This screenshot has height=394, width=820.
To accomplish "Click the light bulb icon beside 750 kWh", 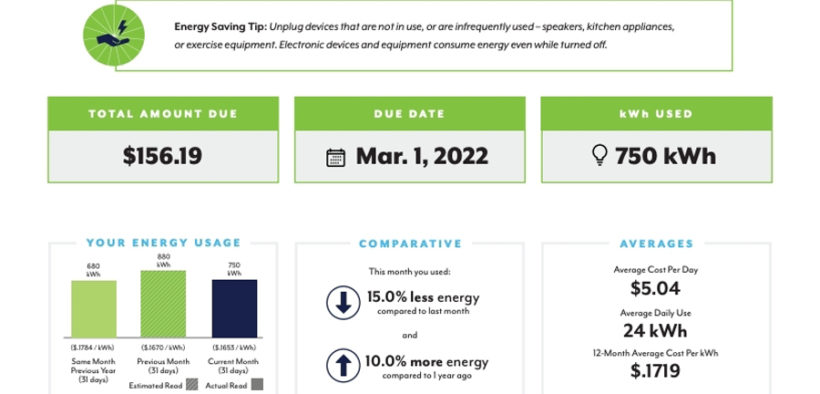I will [x=600, y=155].
